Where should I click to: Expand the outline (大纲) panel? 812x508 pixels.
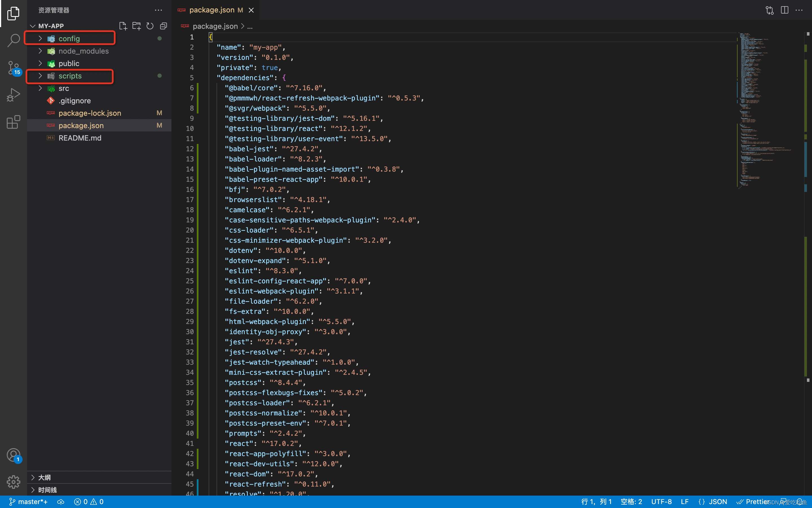point(99,478)
